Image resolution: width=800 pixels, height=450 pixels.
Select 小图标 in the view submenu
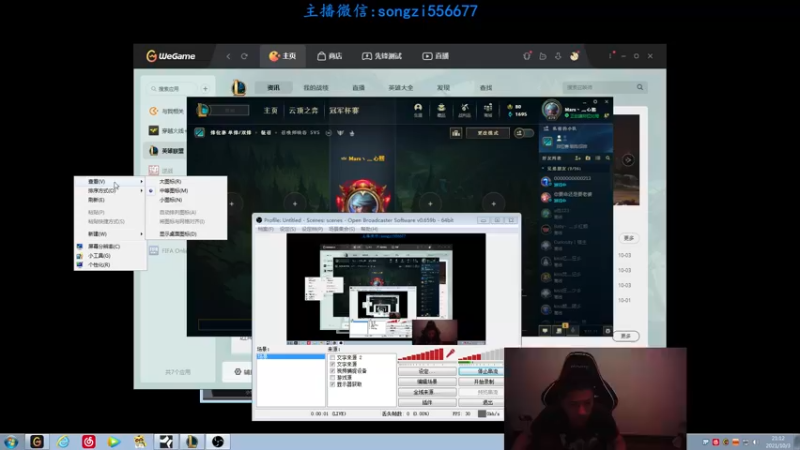pyautogui.click(x=170, y=200)
